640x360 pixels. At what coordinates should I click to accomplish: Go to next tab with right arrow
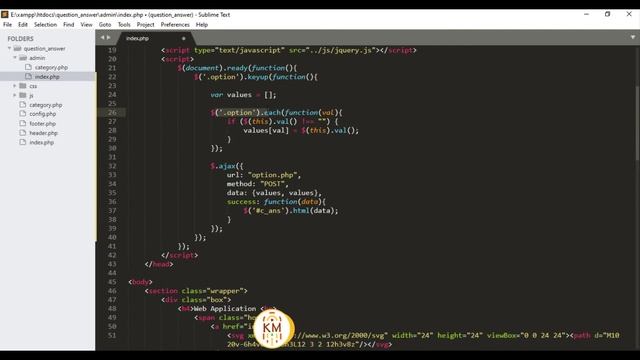pos(109,38)
